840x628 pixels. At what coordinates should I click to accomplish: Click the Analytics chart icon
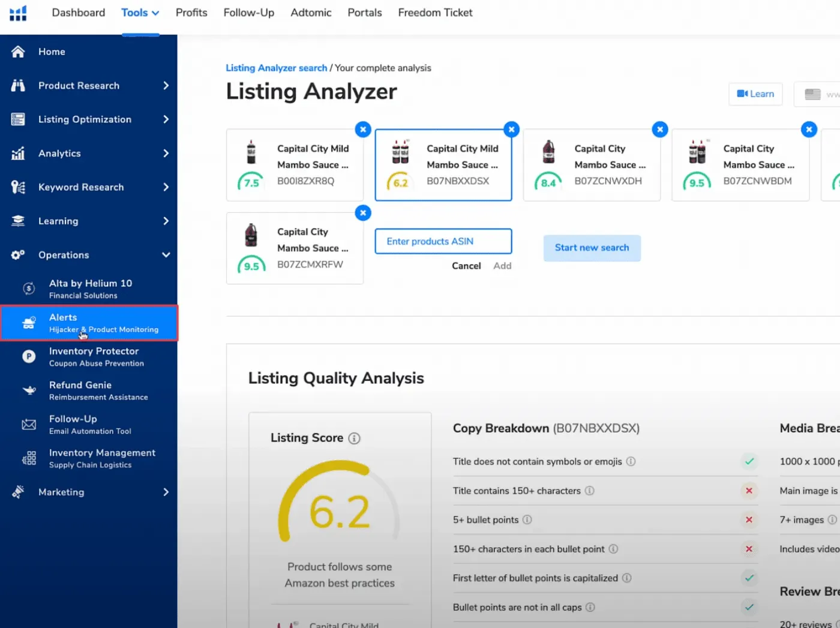(18, 154)
